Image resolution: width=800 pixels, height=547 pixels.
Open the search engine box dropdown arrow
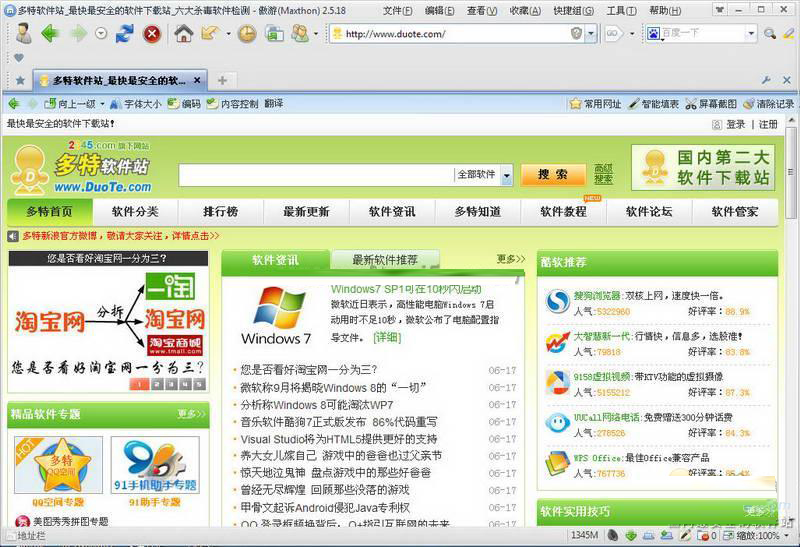(751, 34)
